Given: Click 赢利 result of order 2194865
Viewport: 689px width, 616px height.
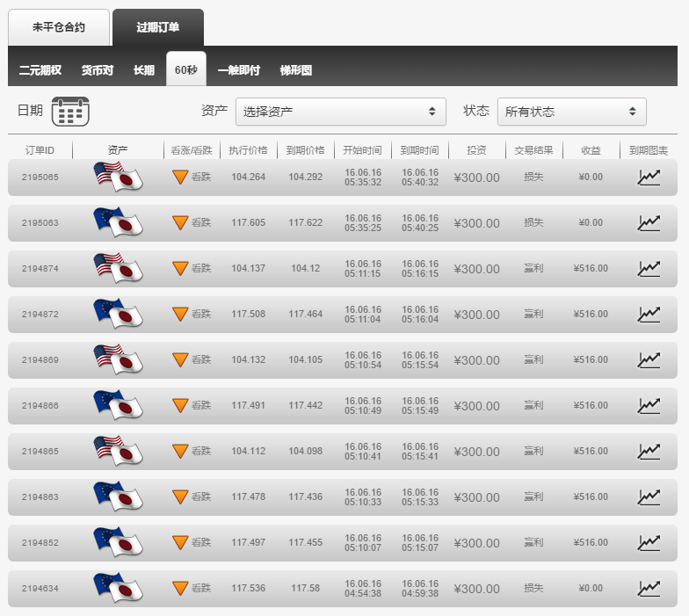Looking at the screenshot, I should click(x=534, y=452).
